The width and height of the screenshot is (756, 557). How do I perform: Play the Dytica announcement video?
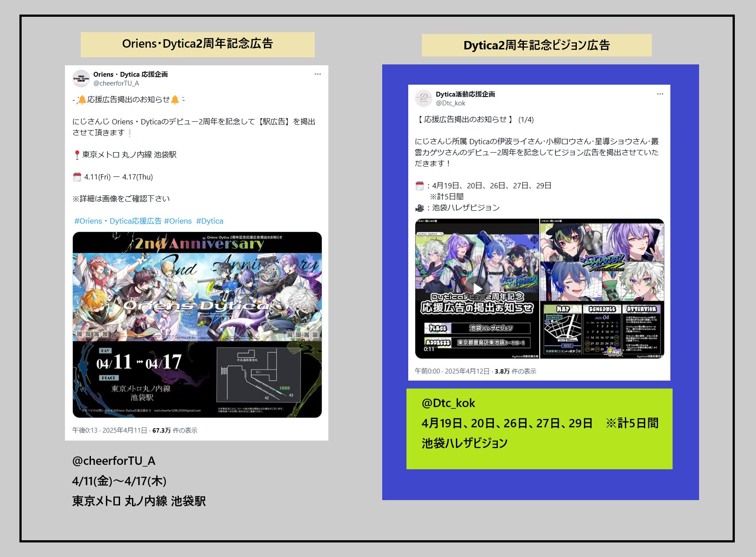[x=477, y=288]
